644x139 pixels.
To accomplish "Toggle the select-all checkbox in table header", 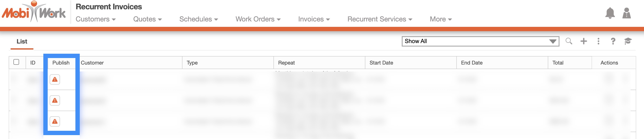I will pos(16,62).
